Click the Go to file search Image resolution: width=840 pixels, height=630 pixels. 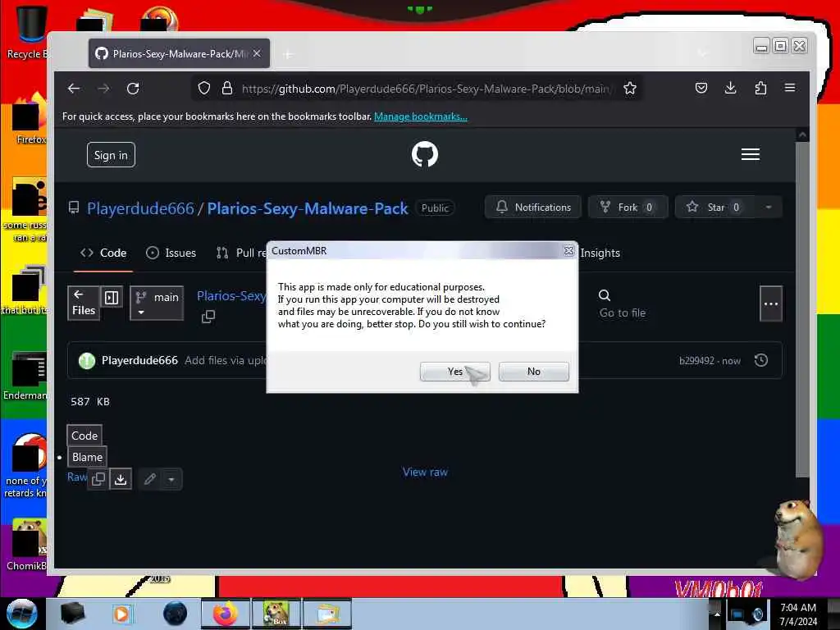[623, 304]
